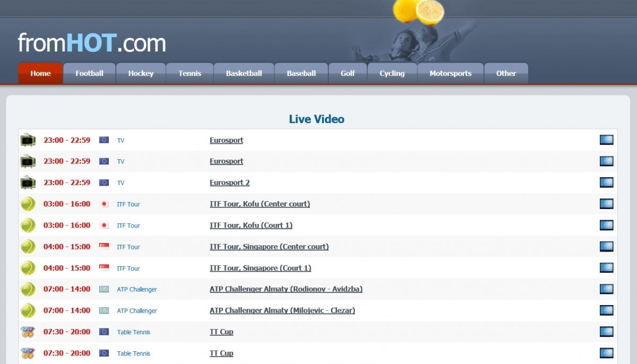Click ATP Challenger label in Milojevic - Clezar row
Image resolution: width=637 pixels, height=364 pixels.
tap(137, 311)
